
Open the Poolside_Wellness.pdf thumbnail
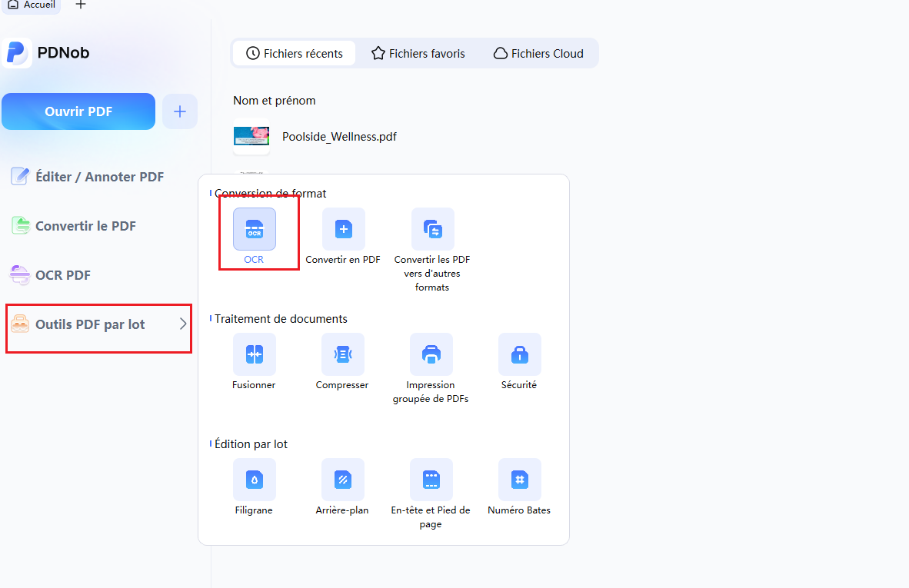251,136
